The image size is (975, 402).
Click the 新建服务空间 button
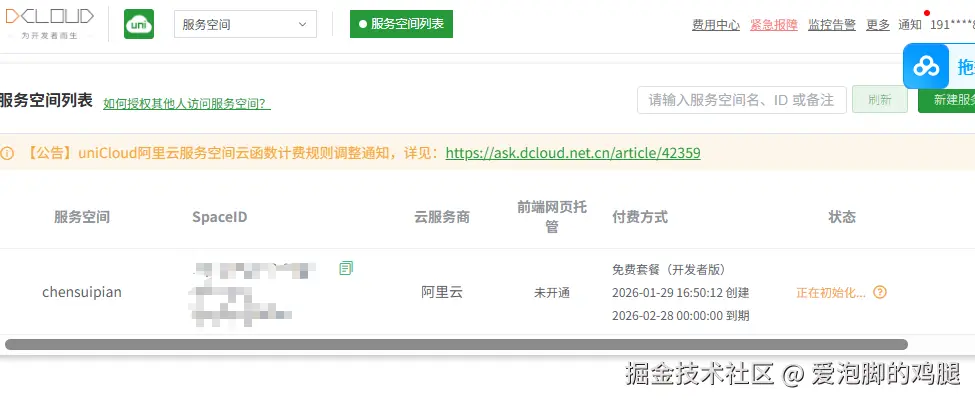[946, 100]
